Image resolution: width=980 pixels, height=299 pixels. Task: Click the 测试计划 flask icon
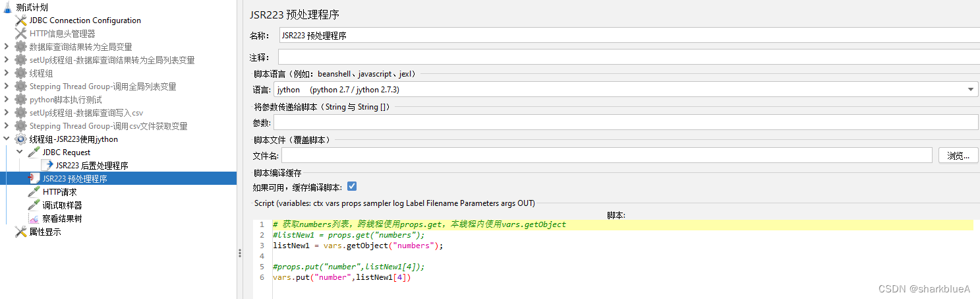point(7,7)
